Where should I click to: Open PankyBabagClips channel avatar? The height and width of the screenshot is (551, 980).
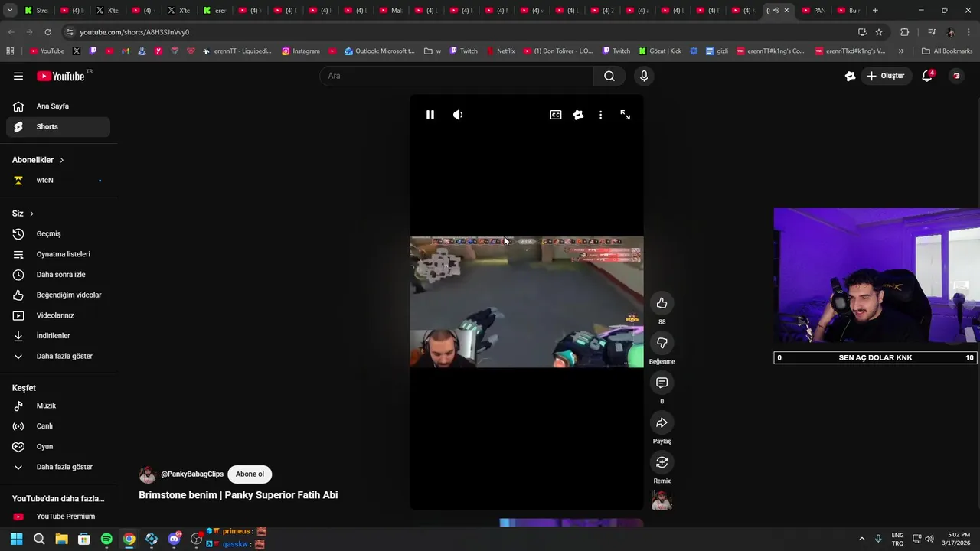tap(147, 474)
